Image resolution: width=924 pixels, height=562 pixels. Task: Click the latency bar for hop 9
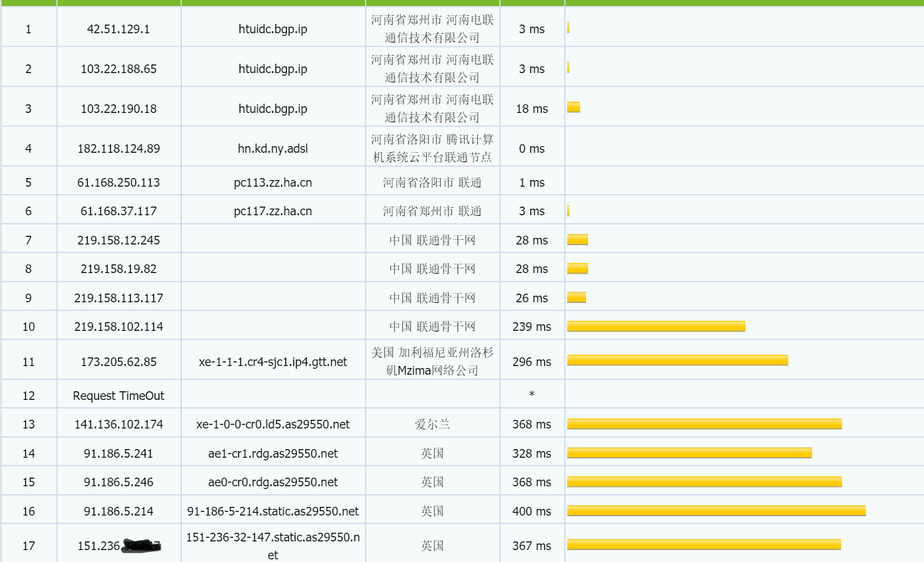pos(576,298)
